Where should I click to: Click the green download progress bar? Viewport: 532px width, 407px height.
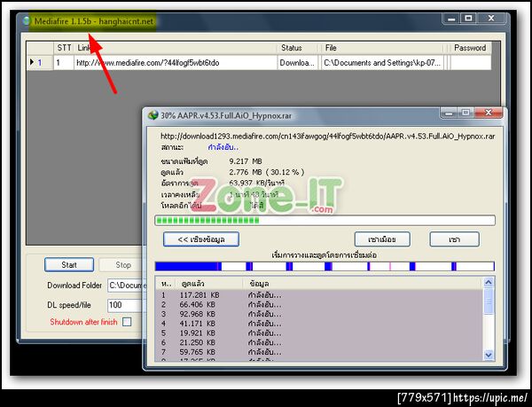pyautogui.click(x=325, y=221)
